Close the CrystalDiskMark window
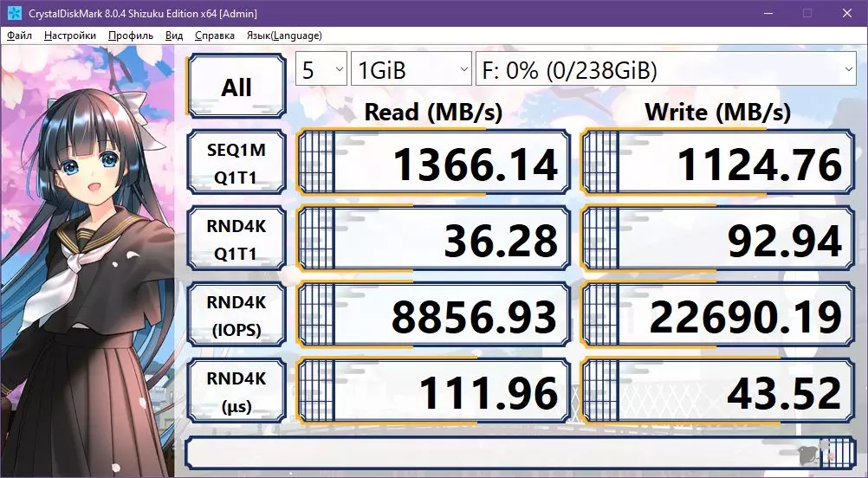The width and height of the screenshot is (868, 478). (x=847, y=13)
